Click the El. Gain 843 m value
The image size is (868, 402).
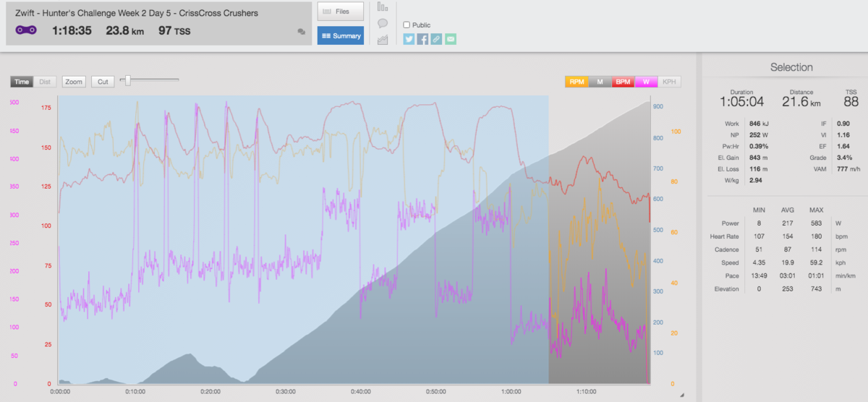coord(758,157)
